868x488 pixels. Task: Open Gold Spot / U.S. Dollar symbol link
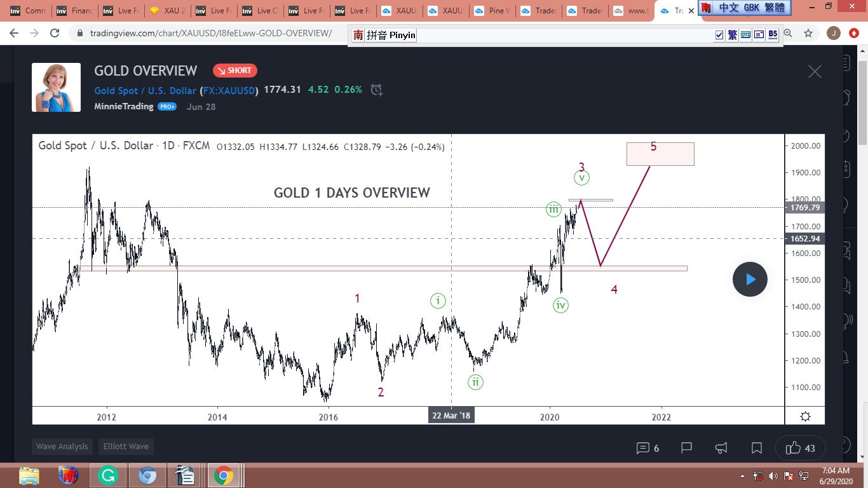click(146, 90)
